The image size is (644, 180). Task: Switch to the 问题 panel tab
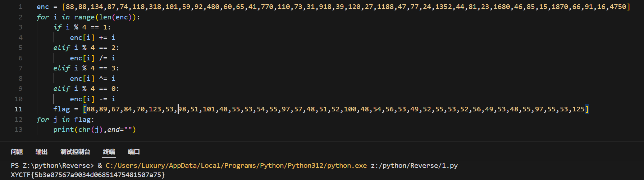point(17,152)
